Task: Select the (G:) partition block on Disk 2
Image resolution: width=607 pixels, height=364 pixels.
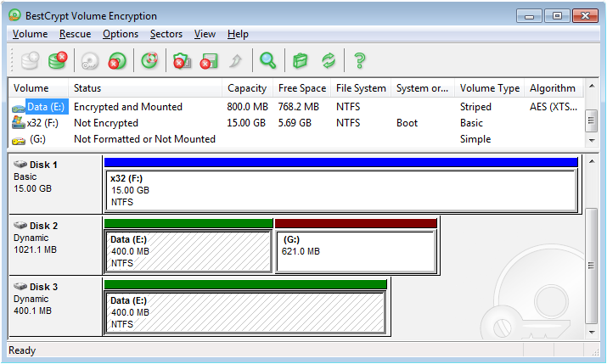Action: [356, 251]
